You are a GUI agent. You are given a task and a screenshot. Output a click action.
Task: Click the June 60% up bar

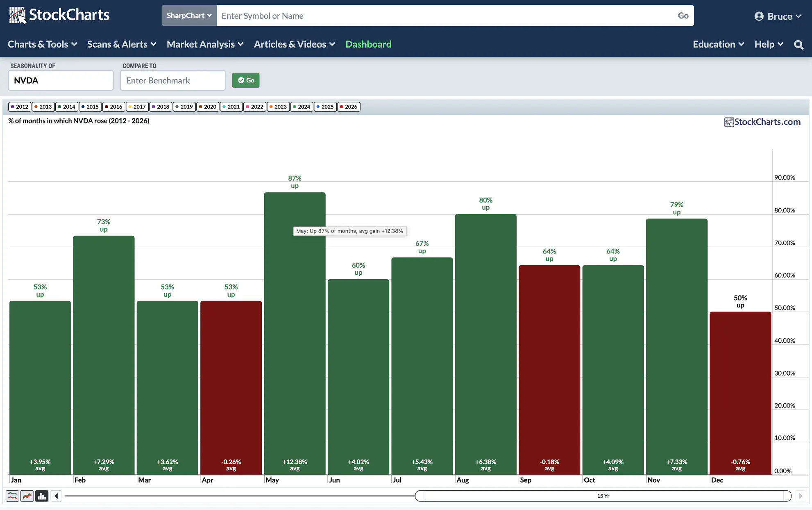pyautogui.click(x=358, y=377)
